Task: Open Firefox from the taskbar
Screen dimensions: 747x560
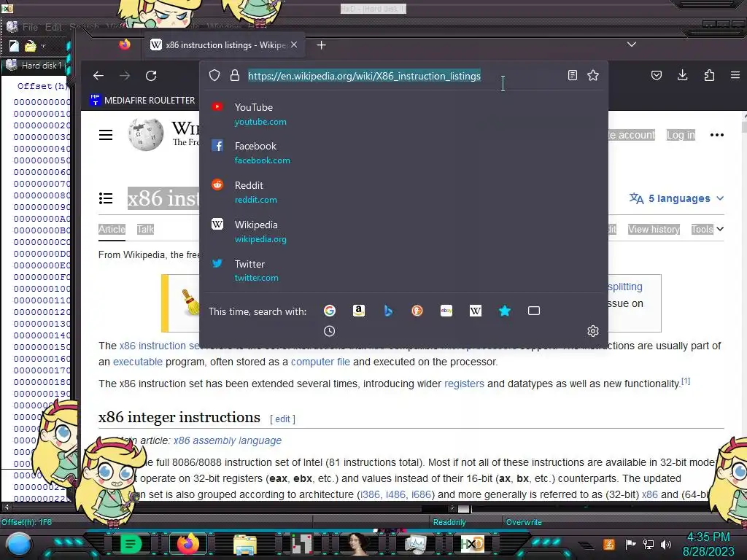Action: [x=187, y=543]
